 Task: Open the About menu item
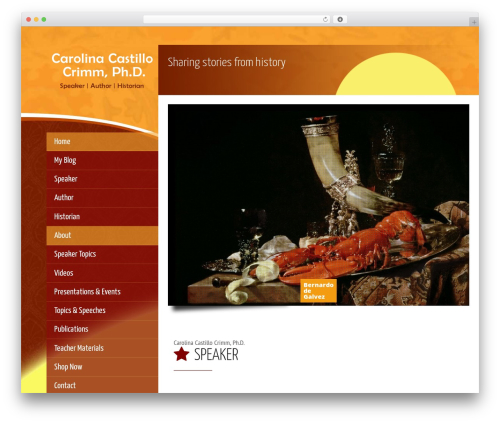[102, 235]
